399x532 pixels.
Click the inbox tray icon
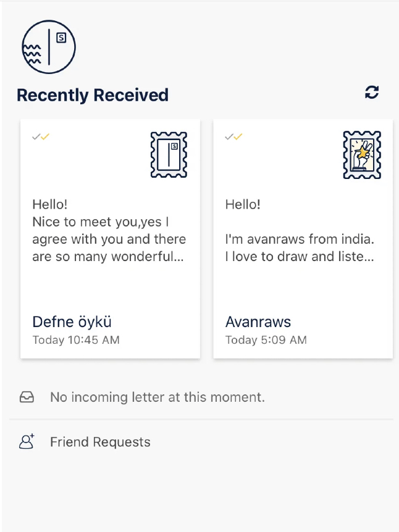click(27, 397)
